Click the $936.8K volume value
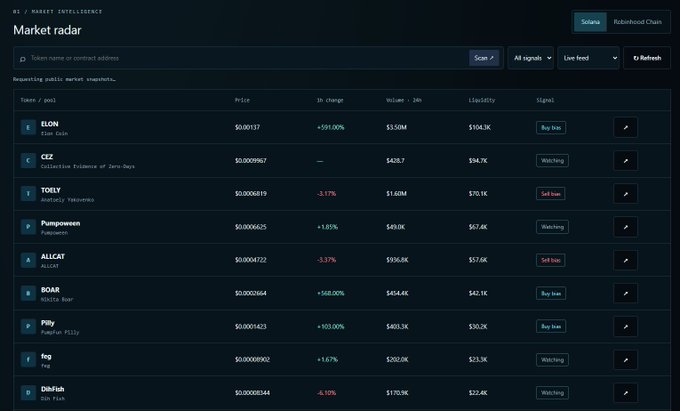The image size is (680, 411). 397,260
